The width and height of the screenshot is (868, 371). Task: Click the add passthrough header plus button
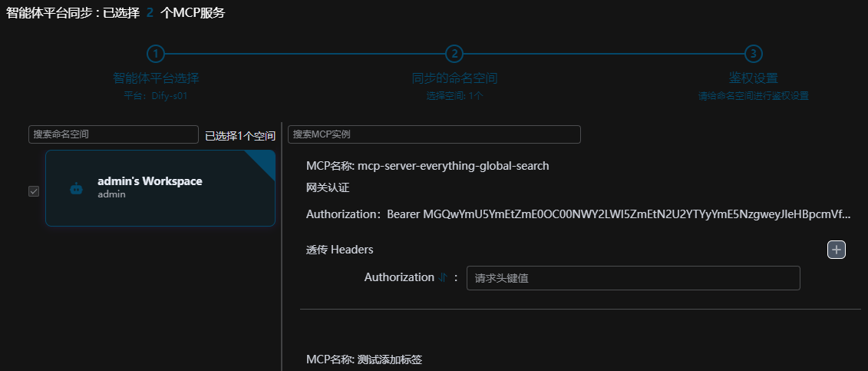[x=836, y=250]
